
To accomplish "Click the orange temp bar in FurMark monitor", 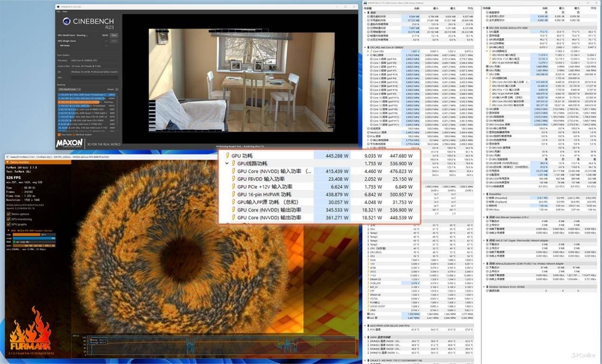I will (x=26, y=234).
